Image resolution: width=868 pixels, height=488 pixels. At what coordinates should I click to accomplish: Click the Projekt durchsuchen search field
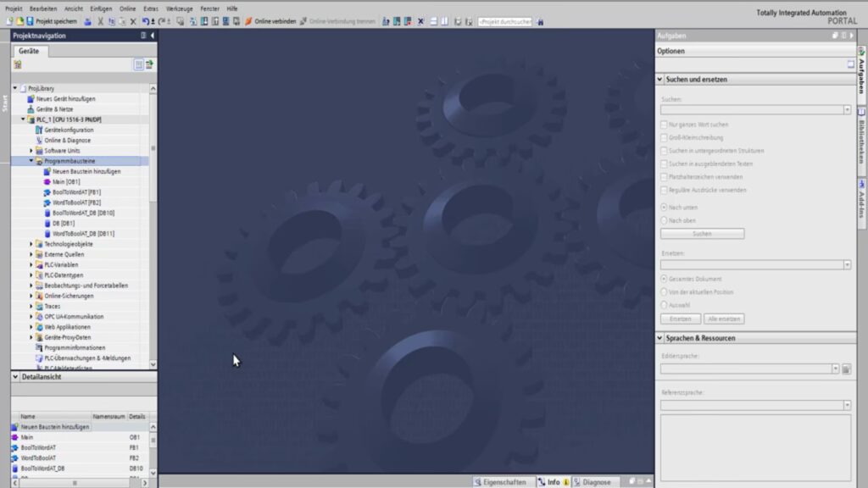click(505, 21)
